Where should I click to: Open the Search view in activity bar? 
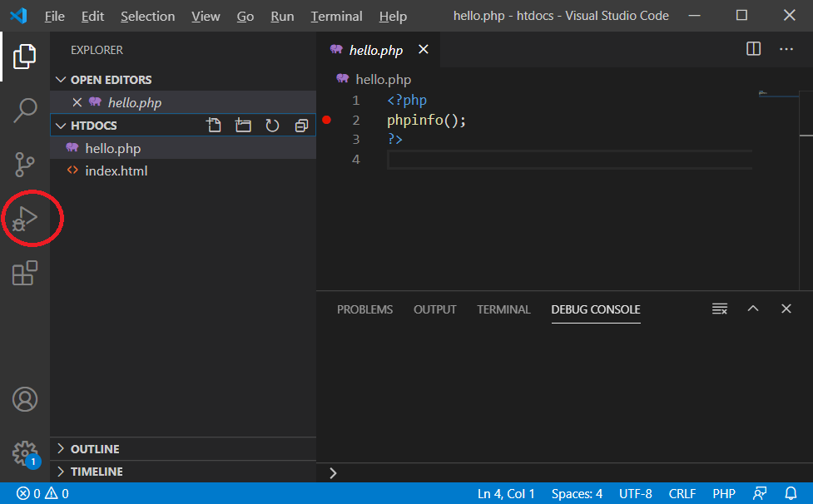point(25,110)
